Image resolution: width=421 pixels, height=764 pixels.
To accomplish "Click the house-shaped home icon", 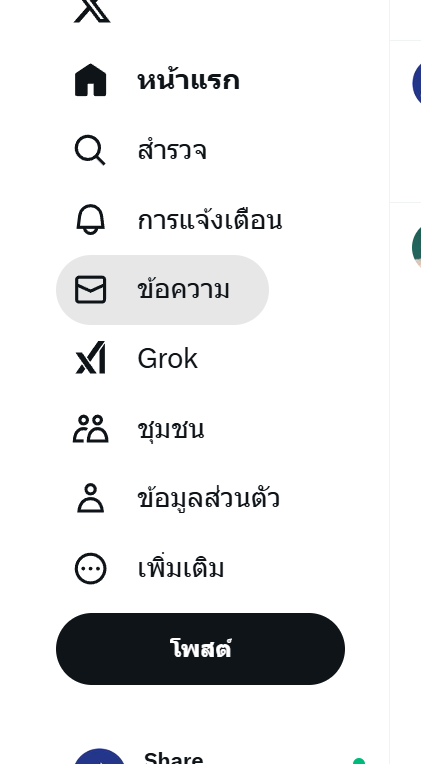I will [90, 80].
